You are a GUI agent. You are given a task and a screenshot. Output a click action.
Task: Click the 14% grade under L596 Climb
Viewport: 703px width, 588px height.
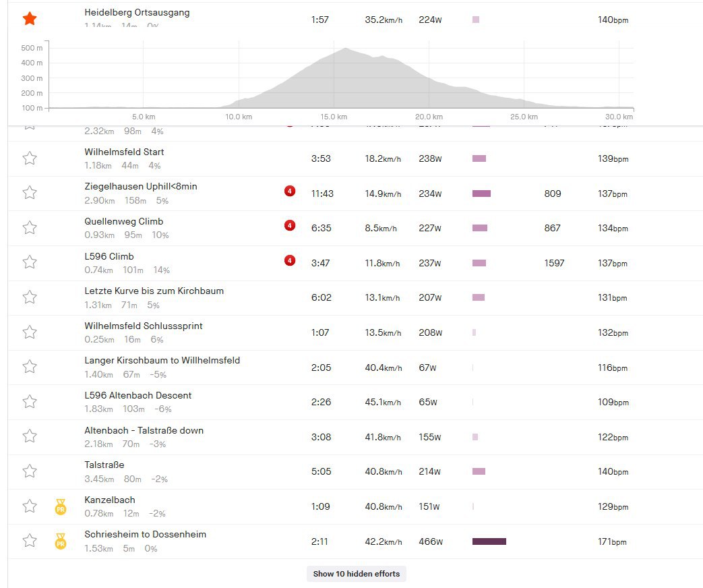tap(161, 270)
